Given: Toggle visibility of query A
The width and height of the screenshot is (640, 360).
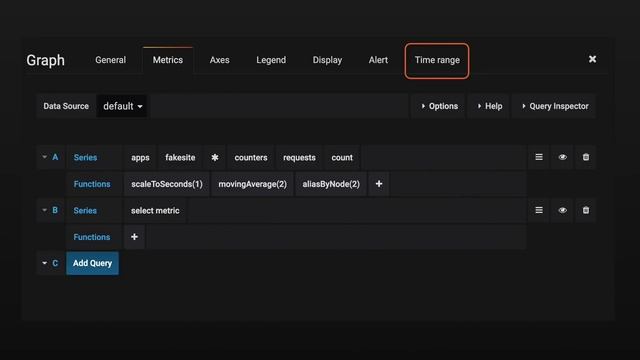Looking at the screenshot, I should (x=562, y=157).
